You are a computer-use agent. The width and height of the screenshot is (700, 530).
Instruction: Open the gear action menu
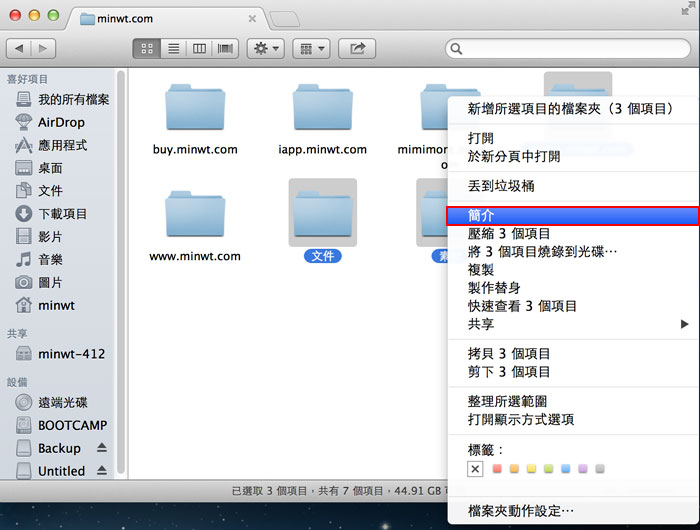click(266, 48)
